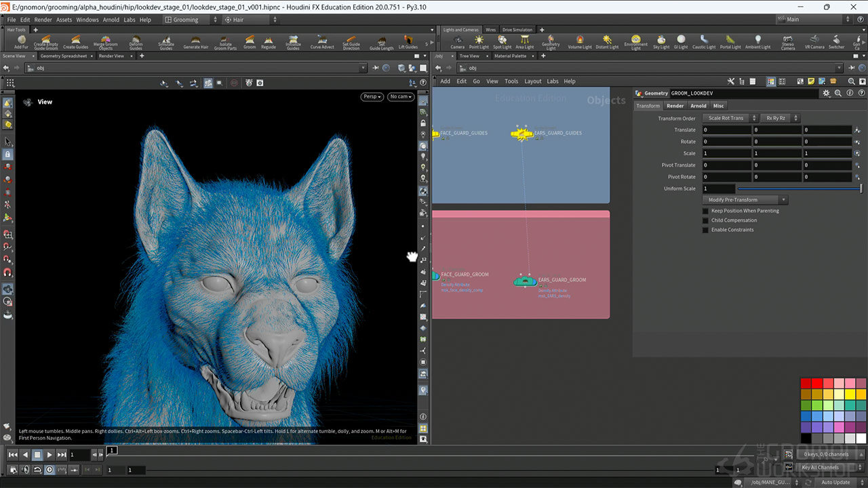The height and width of the screenshot is (488, 868).
Task: Enable Keep Position When Parenting
Action: click(x=705, y=211)
